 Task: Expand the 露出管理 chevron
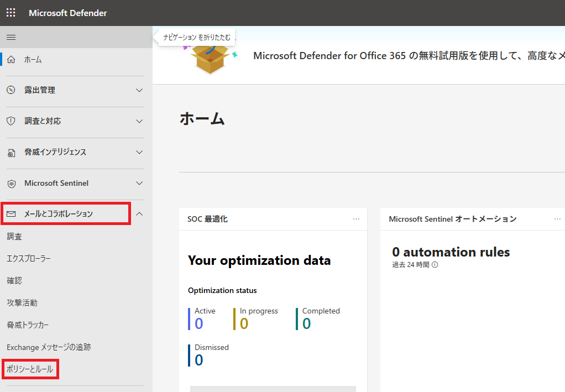click(139, 90)
